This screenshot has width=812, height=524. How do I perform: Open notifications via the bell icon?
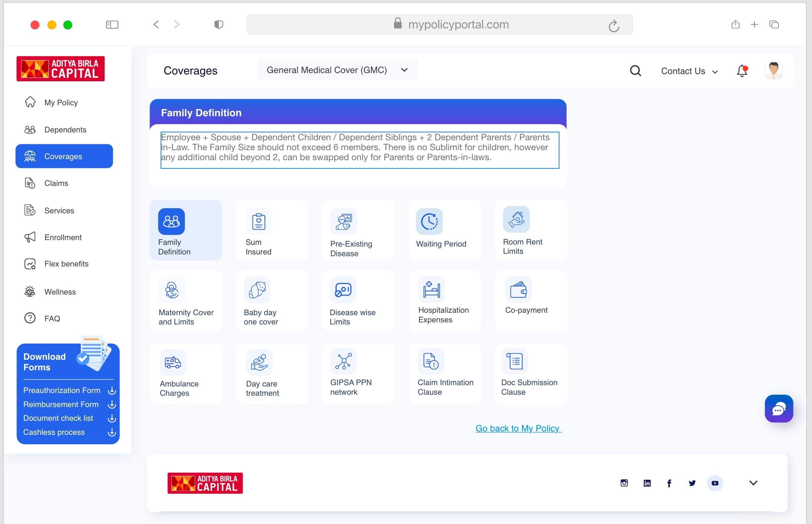tap(742, 71)
